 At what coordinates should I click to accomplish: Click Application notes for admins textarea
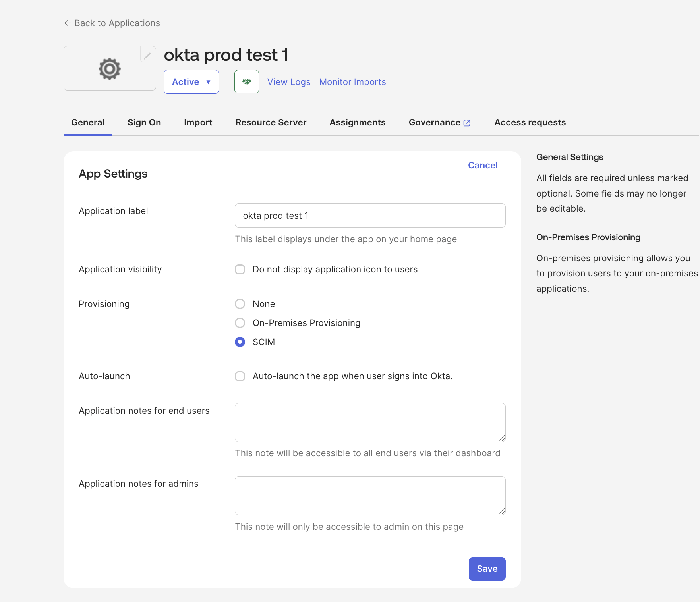coord(370,496)
